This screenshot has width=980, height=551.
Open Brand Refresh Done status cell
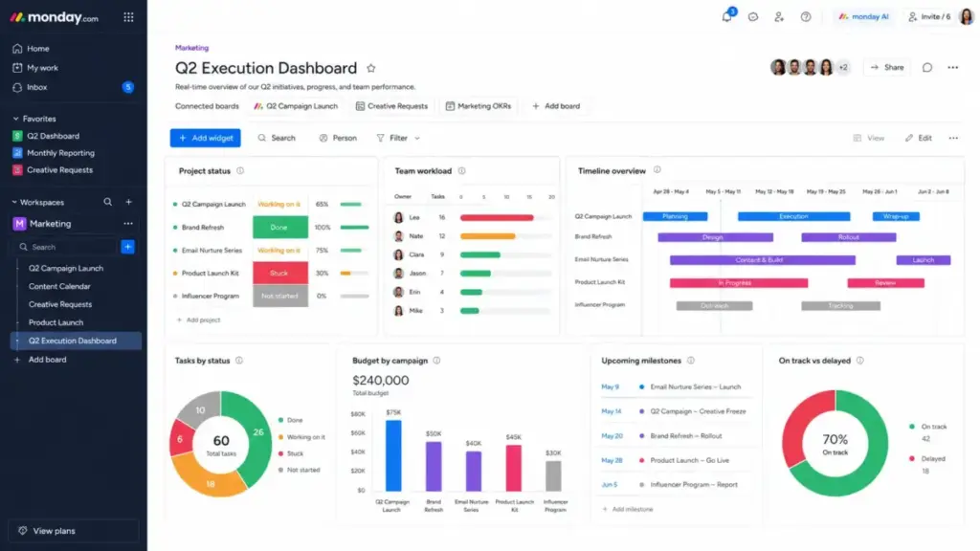(280, 228)
